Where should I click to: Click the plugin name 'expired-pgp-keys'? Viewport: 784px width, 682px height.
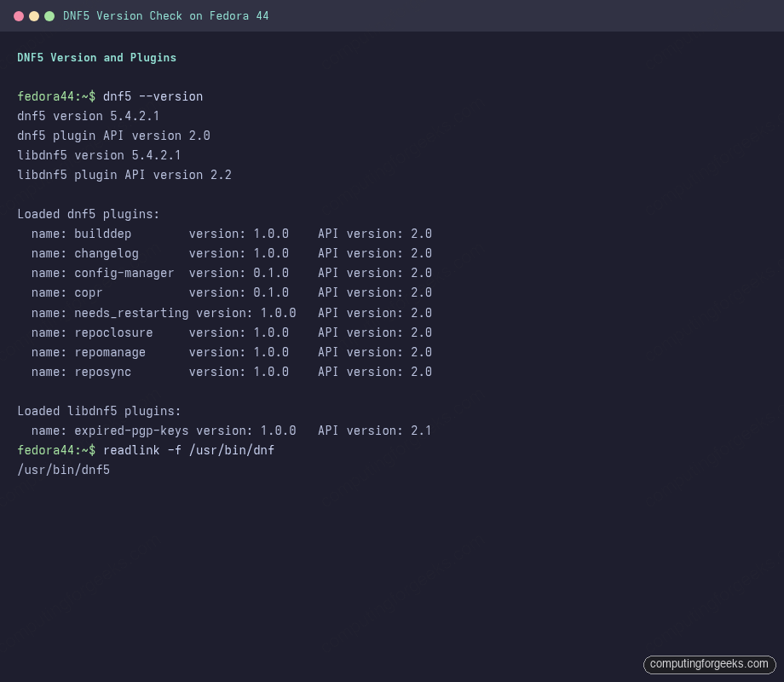(x=131, y=431)
